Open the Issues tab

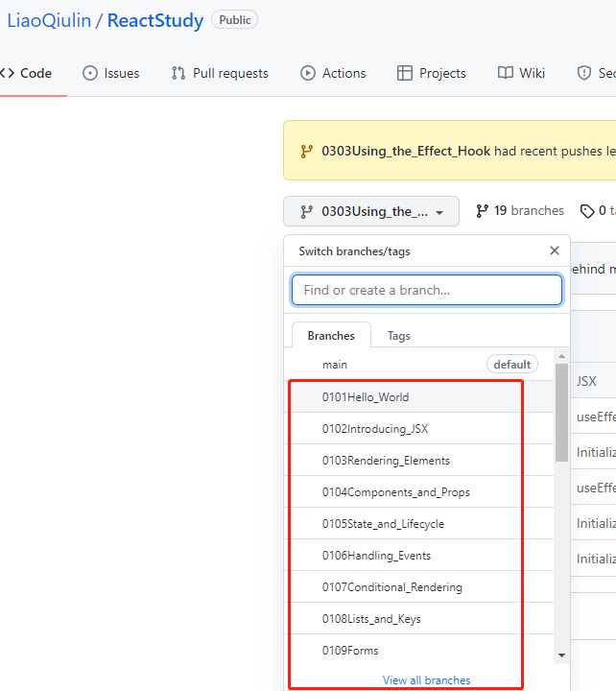coord(111,73)
